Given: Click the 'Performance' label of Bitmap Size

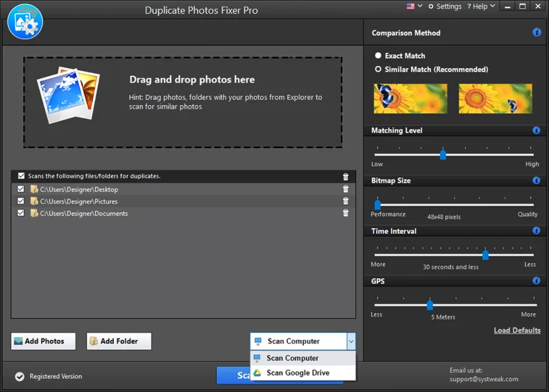Looking at the screenshot, I should coord(388,214).
